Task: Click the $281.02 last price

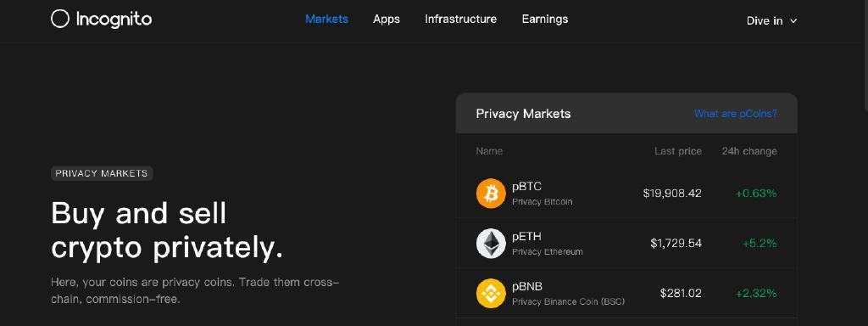Action: click(x=681, y=293)
